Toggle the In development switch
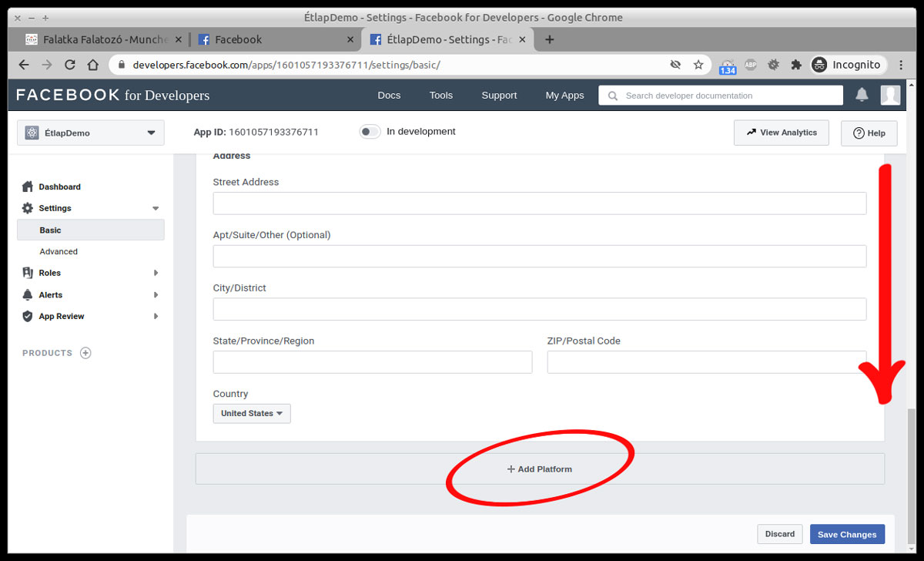This screenshot has width=924, height=561. [370, 132]
